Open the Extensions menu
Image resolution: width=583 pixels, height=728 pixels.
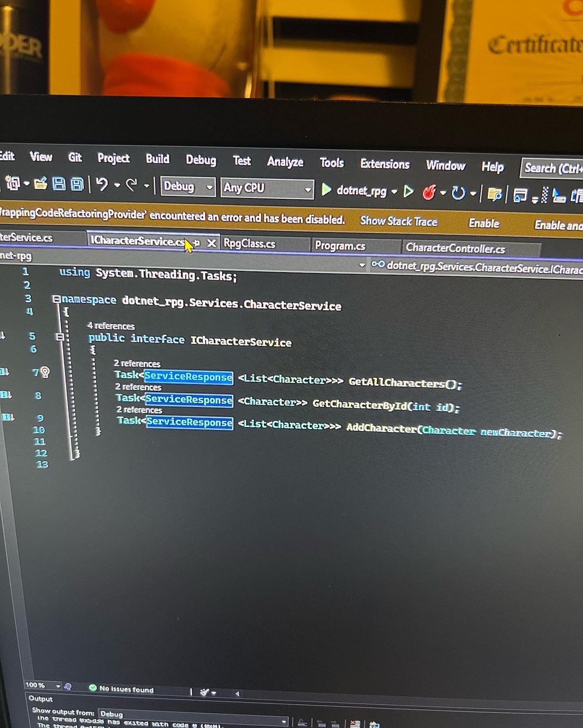385,164
